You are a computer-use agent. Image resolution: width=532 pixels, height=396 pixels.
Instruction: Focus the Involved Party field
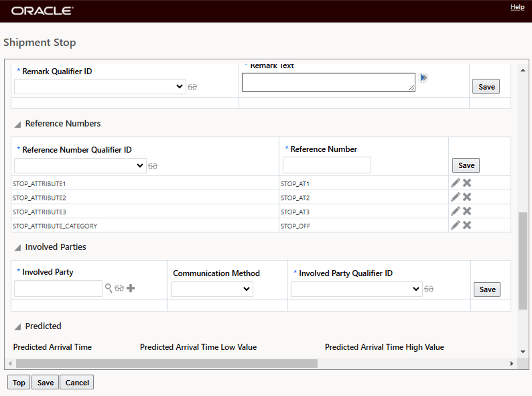58,288
